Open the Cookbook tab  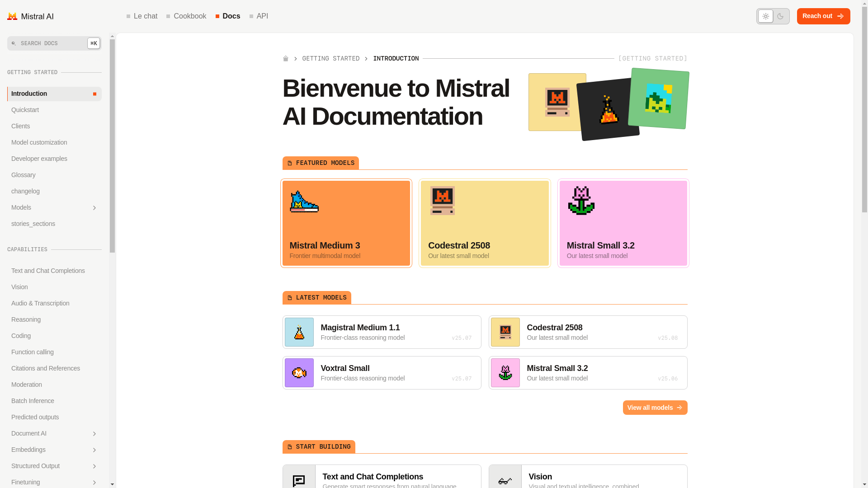click(186, 16)
